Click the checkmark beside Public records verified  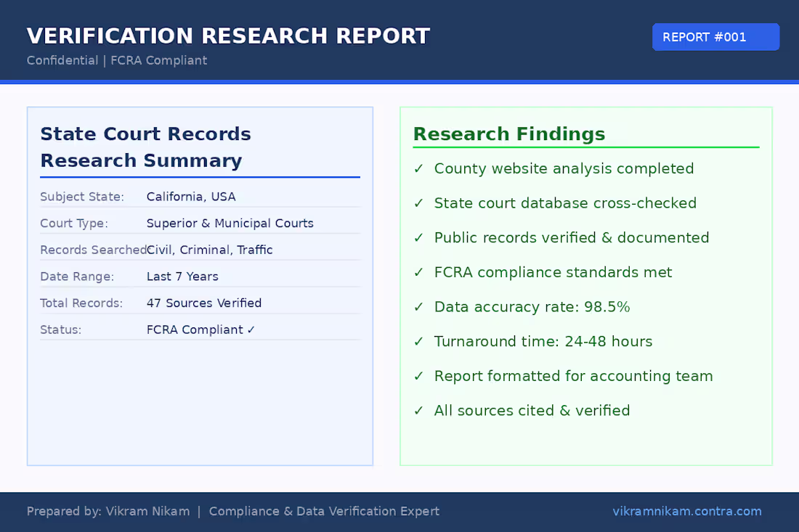point(418,238)
